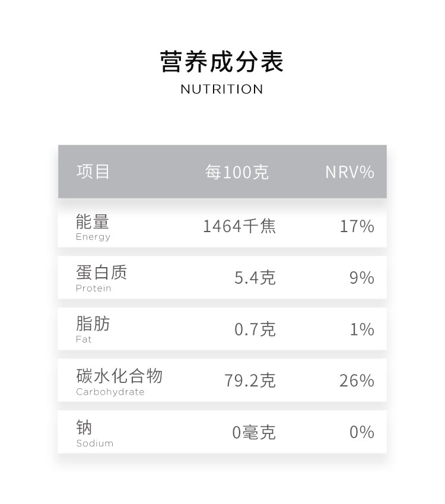
Task: Click the 9% protein NRV value
Action: (361, 278)
